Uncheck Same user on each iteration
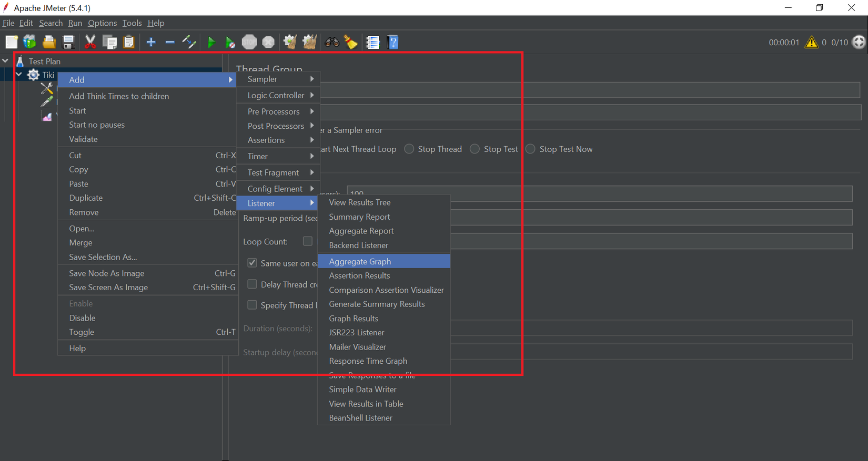This screenshot has height=461, width=868. point(253,263)
